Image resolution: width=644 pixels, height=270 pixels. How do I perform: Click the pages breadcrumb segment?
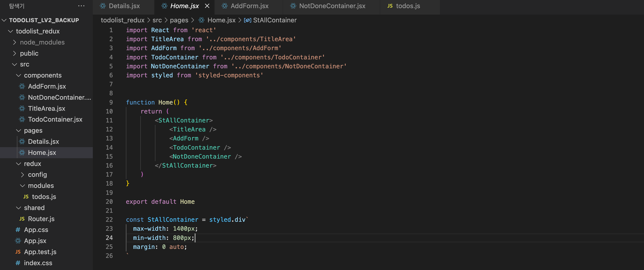tap(179, 20)
